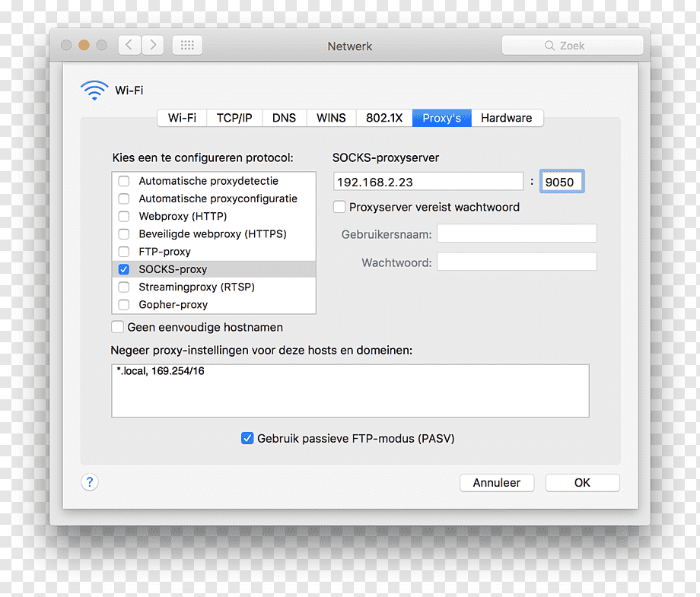The image size is (700, 597).
Task: Click the Wi-Fi signal icon
Action: pyautogui.click(x=94, y=91)
